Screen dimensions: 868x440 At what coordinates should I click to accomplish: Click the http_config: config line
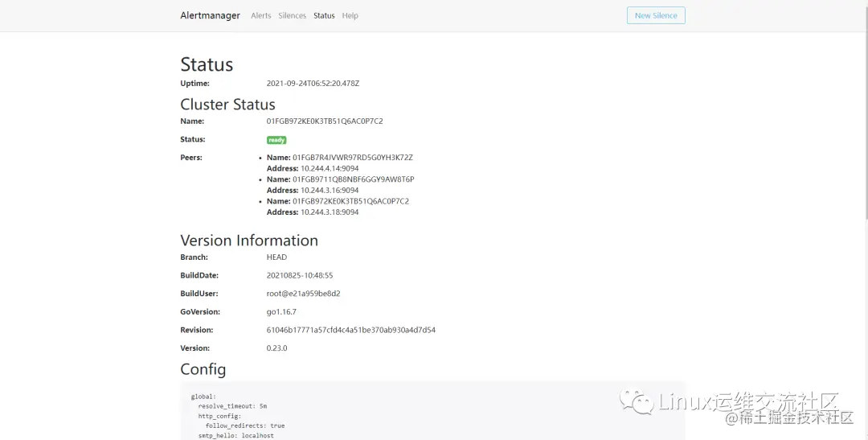[219, 416]
